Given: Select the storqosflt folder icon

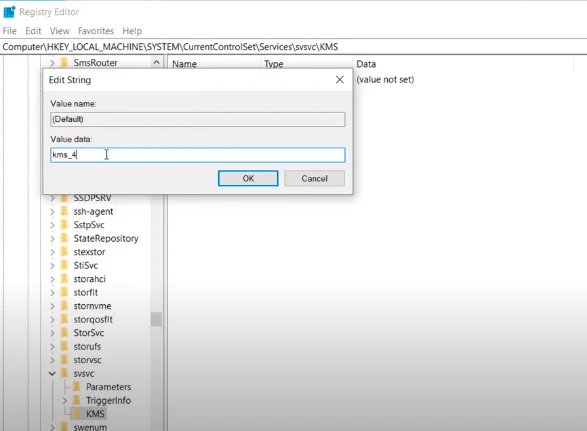Looking at the screenshot, I should (x=64, y=319).
